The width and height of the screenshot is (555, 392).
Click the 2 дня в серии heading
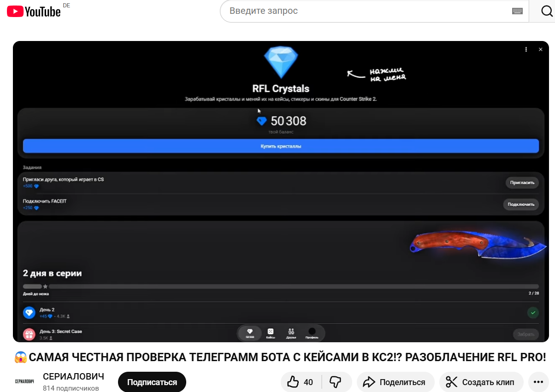(53, 273)
